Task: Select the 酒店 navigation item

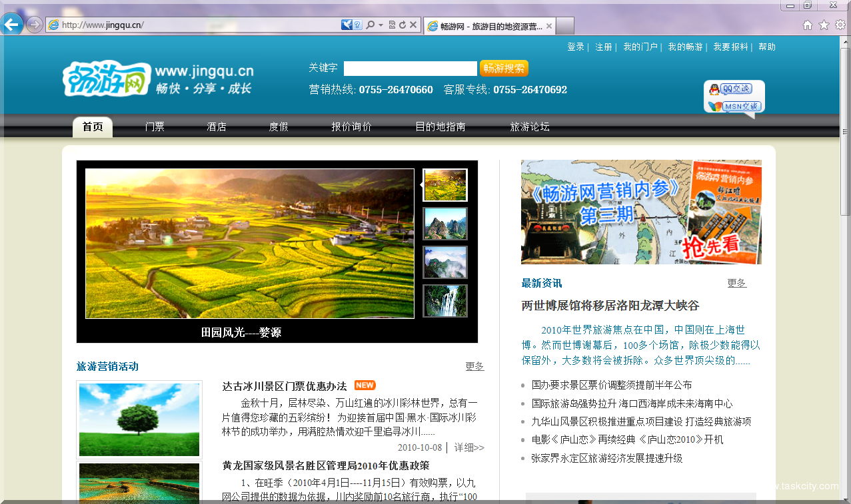Action: (217, 126)
